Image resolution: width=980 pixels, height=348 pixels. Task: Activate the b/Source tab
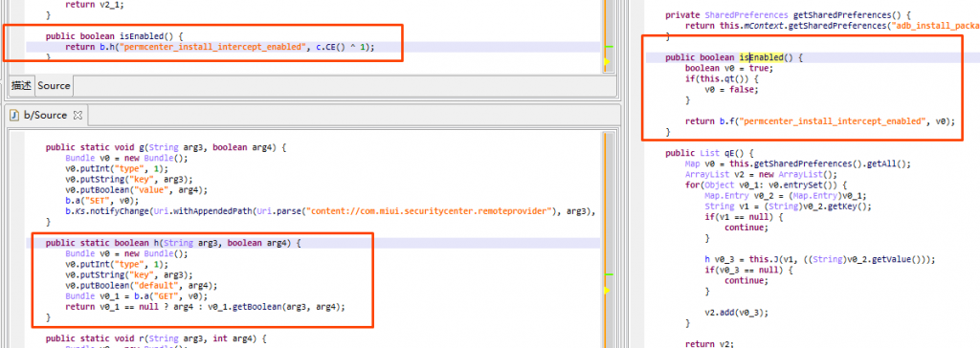[45, 116]
